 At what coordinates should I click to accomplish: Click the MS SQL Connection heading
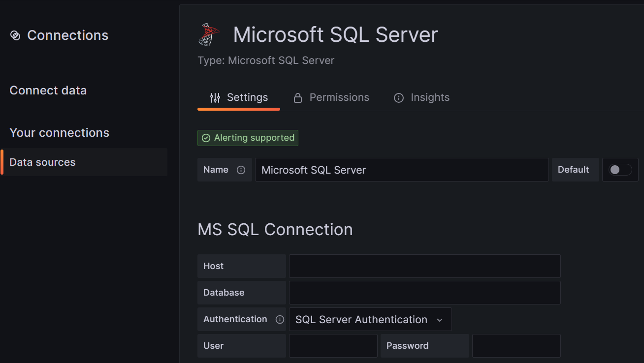click(x=275, y=230)
